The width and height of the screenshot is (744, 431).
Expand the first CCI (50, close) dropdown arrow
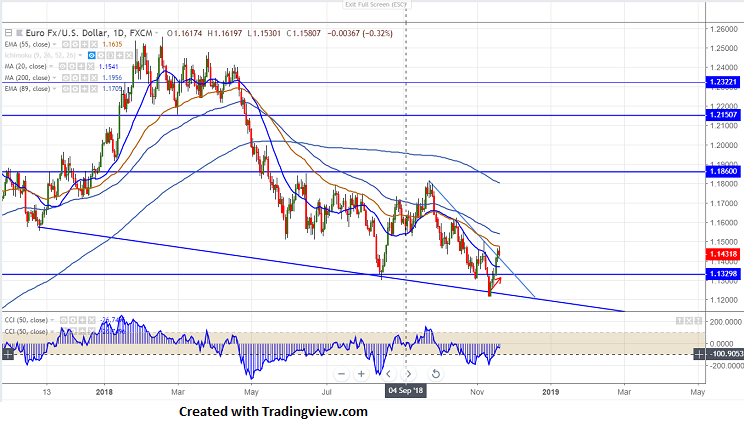52,320
